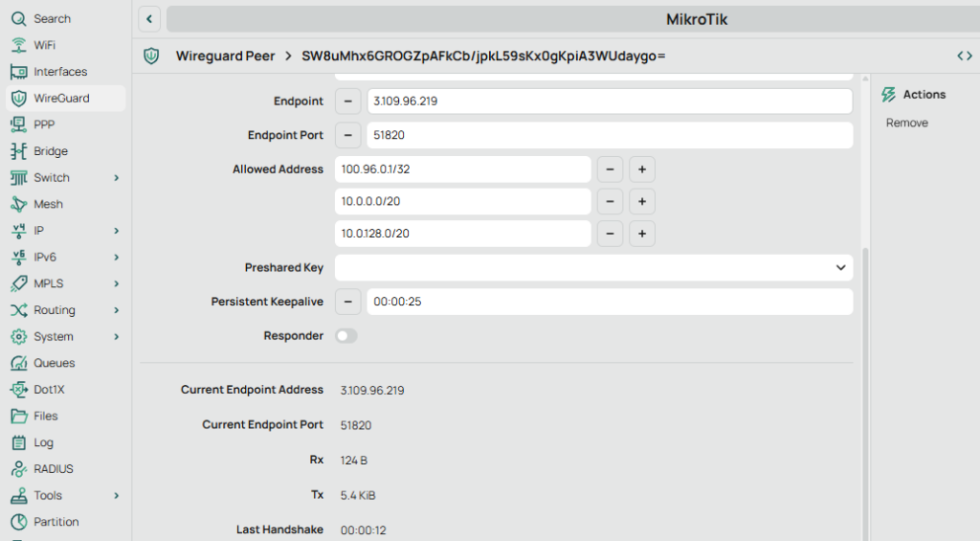Open the Dot1X icon
This screenshot has width=980, height=541.
point(18,390)
